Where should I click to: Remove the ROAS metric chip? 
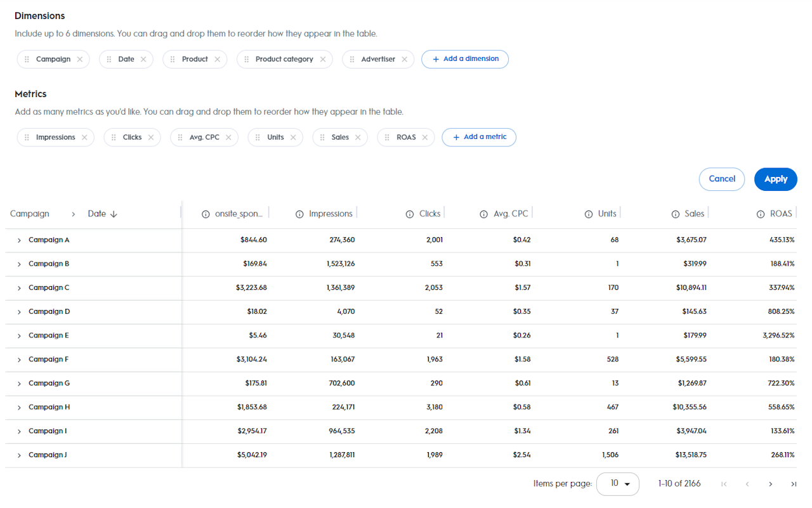tap(425, 138)
